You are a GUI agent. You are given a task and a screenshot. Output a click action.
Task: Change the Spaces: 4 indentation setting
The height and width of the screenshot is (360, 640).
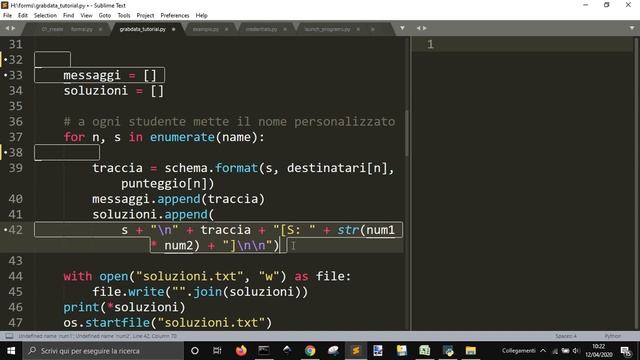click(x=566, y=336)
